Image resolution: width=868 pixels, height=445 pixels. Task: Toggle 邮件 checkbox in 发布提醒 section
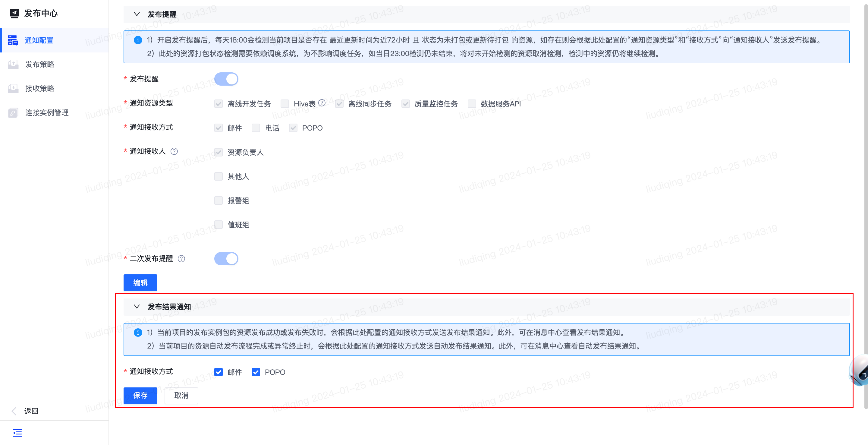(x=218, y=128)
